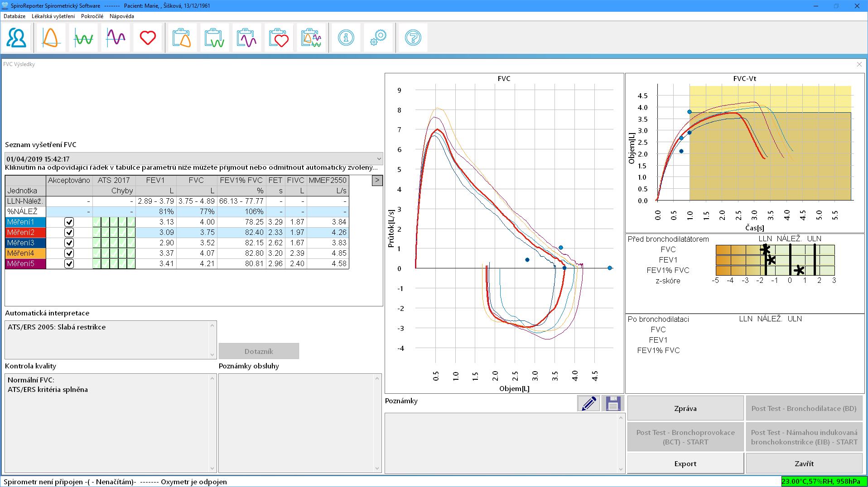
Task: Open the FVC examination date dropdown
Action: 379,159
